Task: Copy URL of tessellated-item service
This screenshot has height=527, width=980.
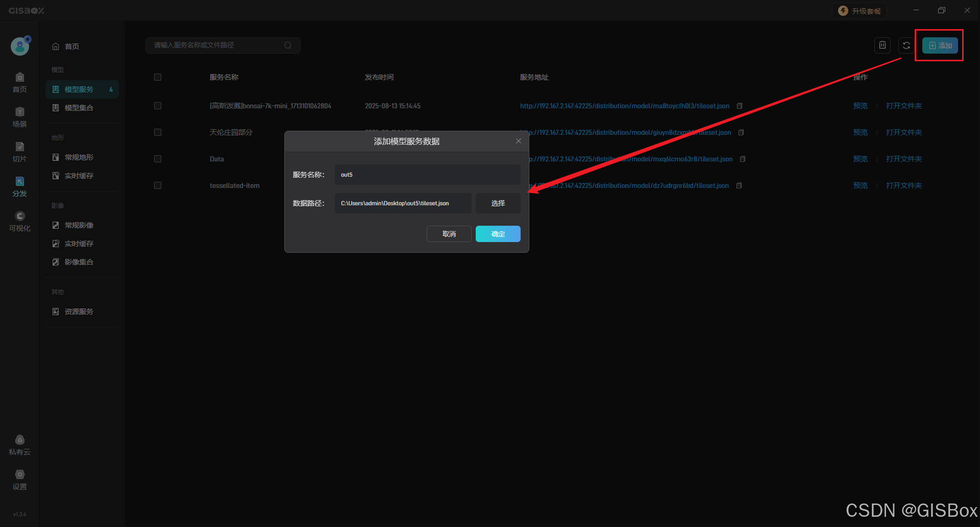Action: pyautogui.click(x=739, y=186)
